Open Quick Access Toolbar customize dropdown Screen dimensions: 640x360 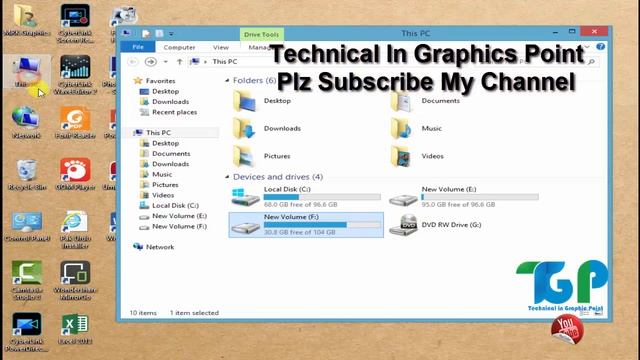point(171,34)
